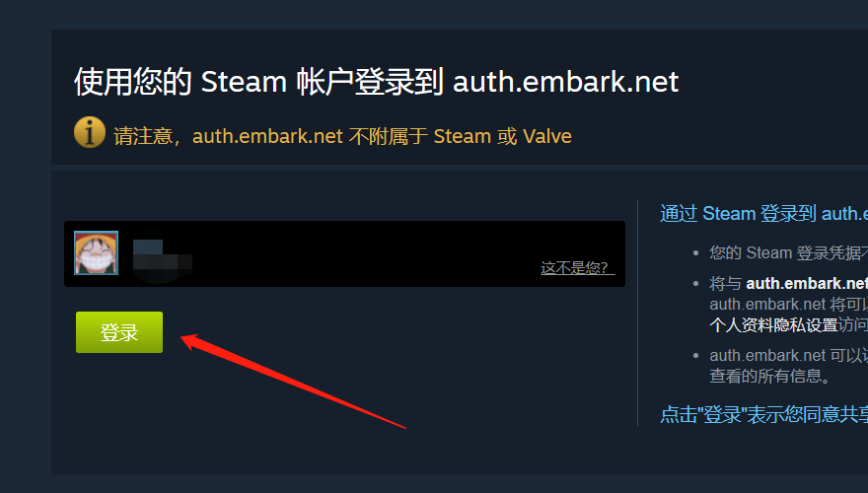Click the red arrow tip near 登录
868x493 pixels.
click(x=184, y=338)
